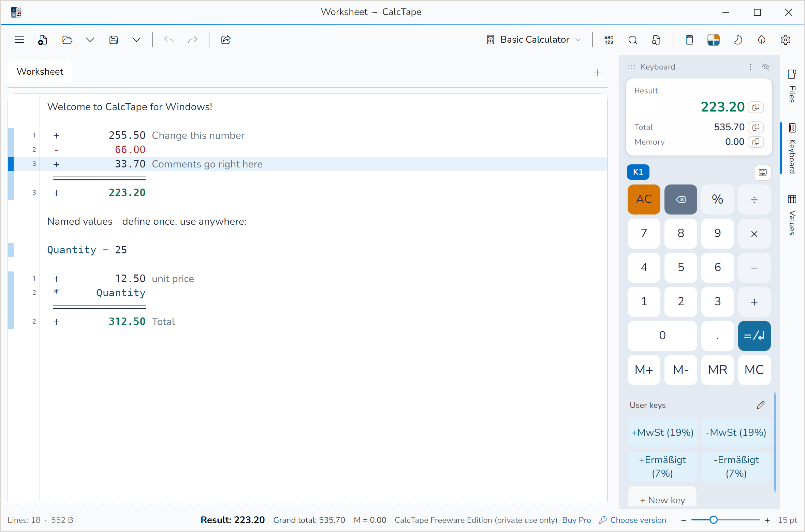This screenshot has width=805, height=532.
Task: Open settings with the gear icon
Action: [786, 40]
